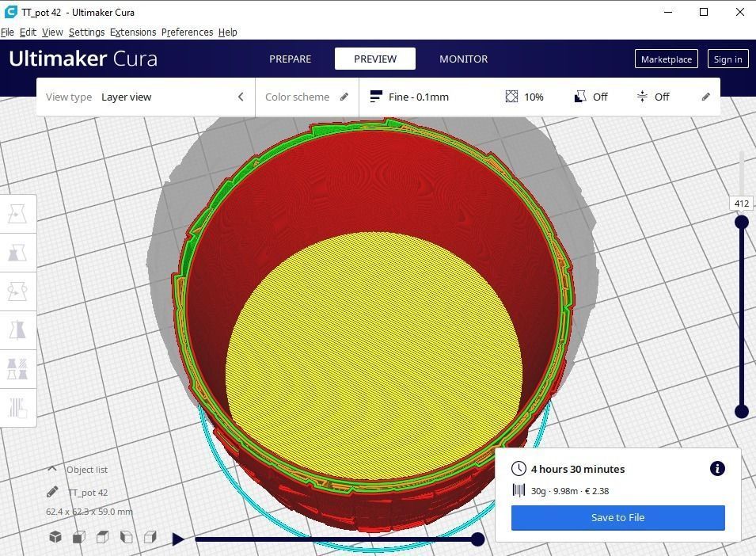The height and width of the screenshot is (556, 756).
Task: Save sliced model with Save to File
Action: [617, 517]
